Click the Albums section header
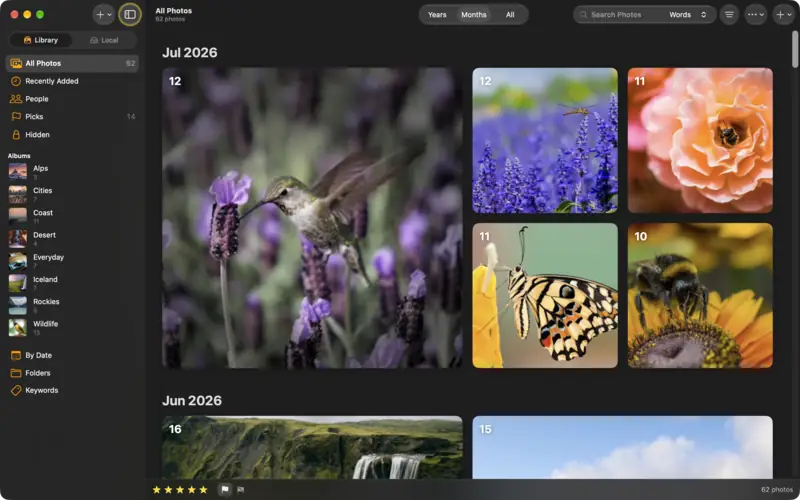The height and width of the screenshot is (500, 800). pyautogui.click(x=19, y=156)
